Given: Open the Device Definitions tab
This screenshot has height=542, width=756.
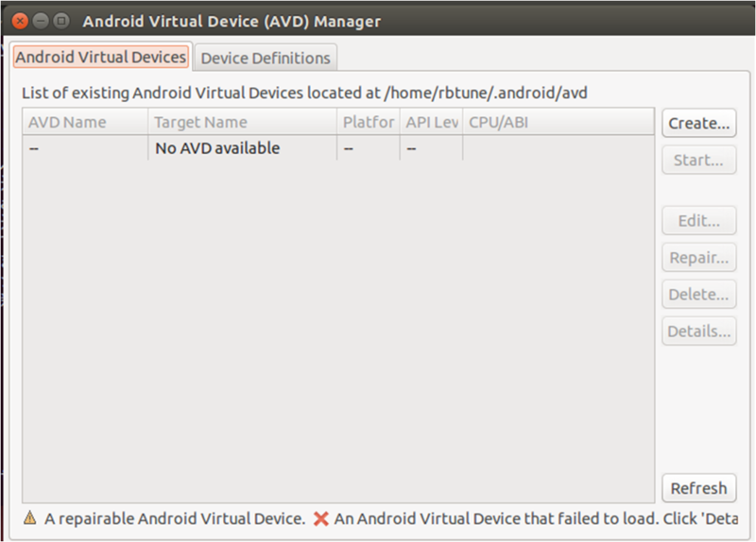Looking at the screenshot, I should pos(266,58).
